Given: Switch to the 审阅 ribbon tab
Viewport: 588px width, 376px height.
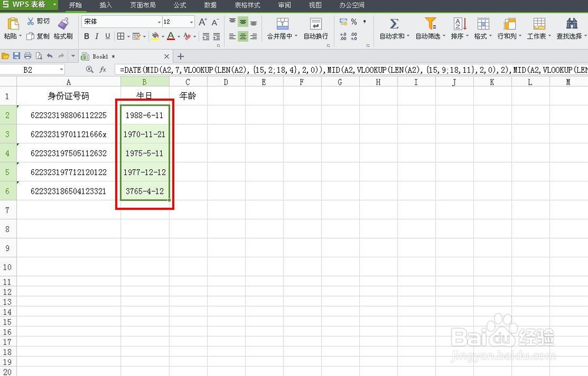Looking at the screenshot, I should pos(285,5).
